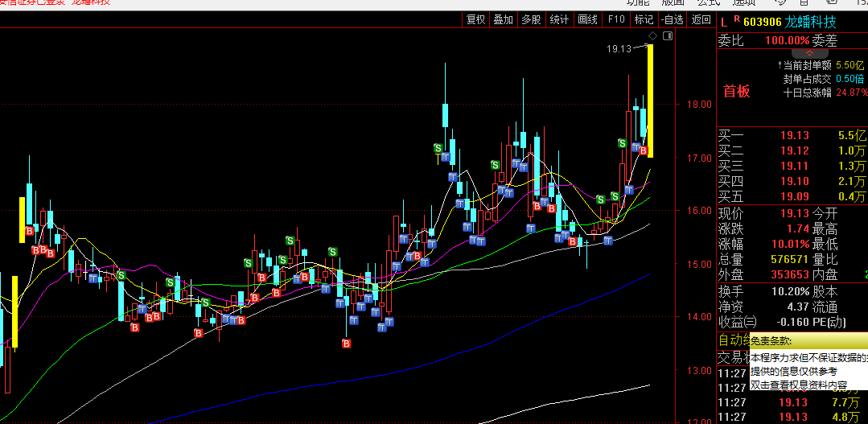Activate the 画线 drawing tool
This screenshot has width=868, height=424.
(587, 19)
